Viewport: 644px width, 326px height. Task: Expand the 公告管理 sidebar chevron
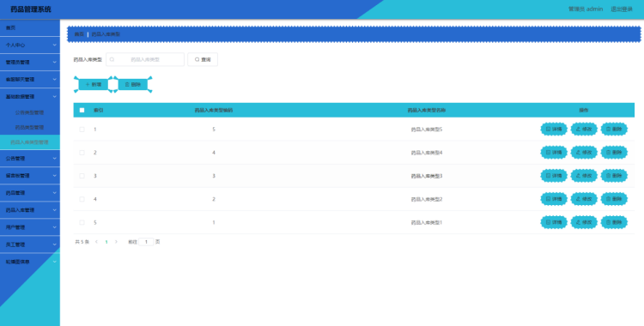[x=54, y=158]
